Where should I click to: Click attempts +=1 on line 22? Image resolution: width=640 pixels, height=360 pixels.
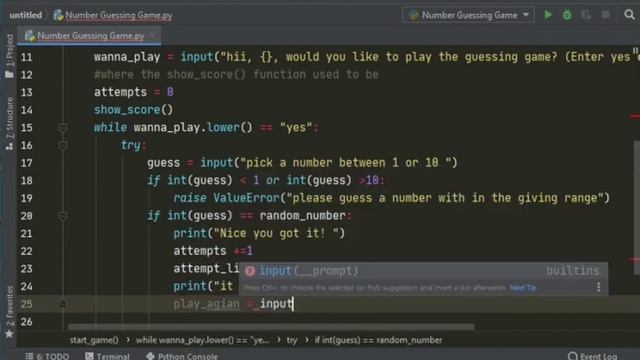click(x=213, y=251)
